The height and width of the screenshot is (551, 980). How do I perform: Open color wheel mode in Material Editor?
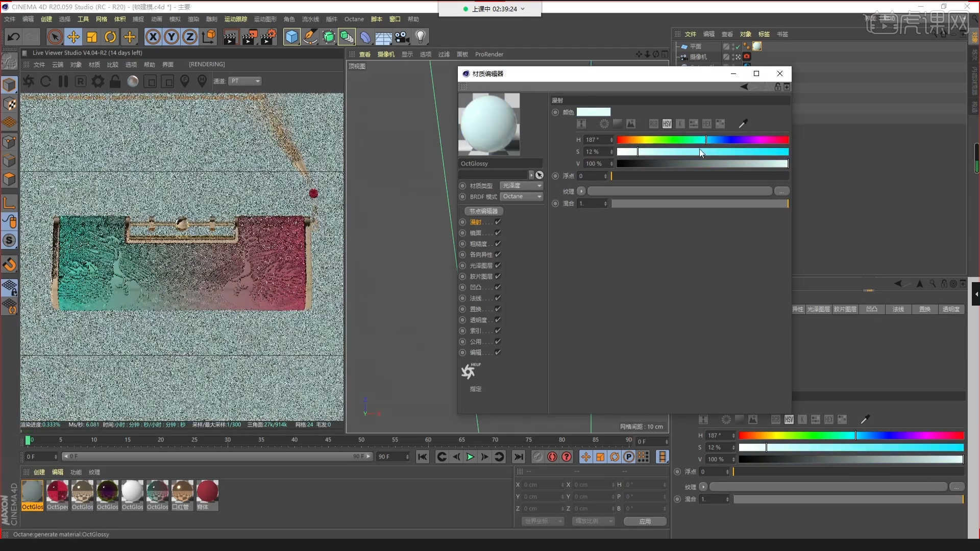(x=604, y=123)
